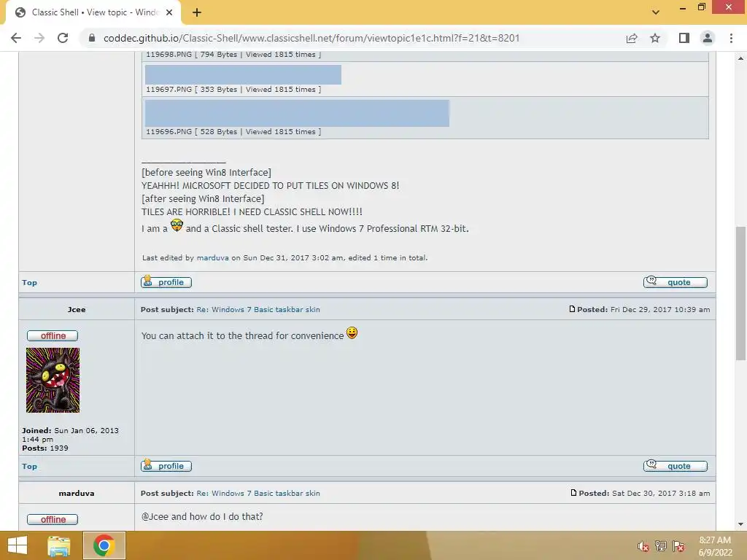Click the muted volume tray icon
The height and width of the screenshot is (560, 747).
coord(643,546)
